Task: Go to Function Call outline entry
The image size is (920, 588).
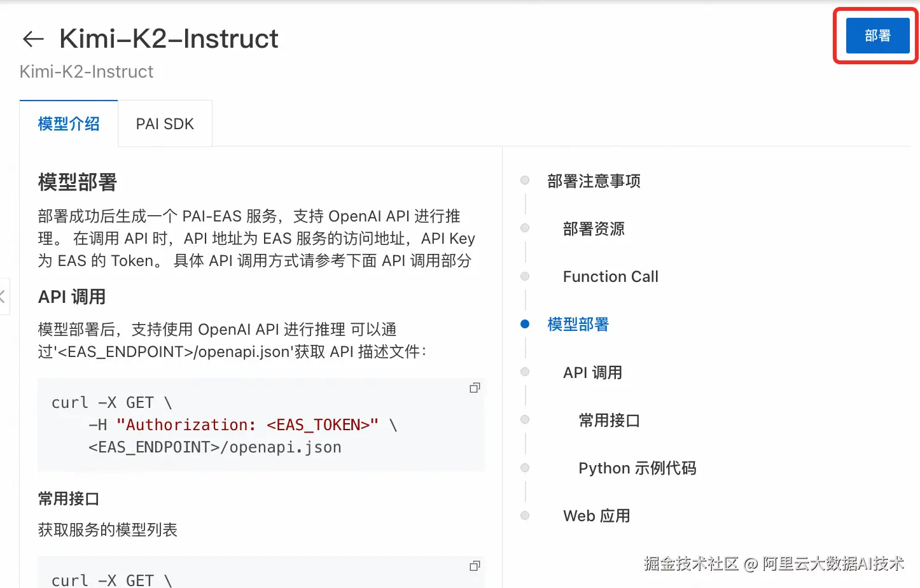Action: coord(610,277)
